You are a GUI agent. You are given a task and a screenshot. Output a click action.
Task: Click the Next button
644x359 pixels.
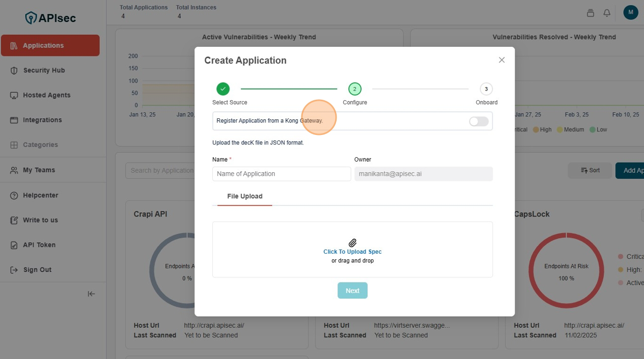tap(352, 291)
